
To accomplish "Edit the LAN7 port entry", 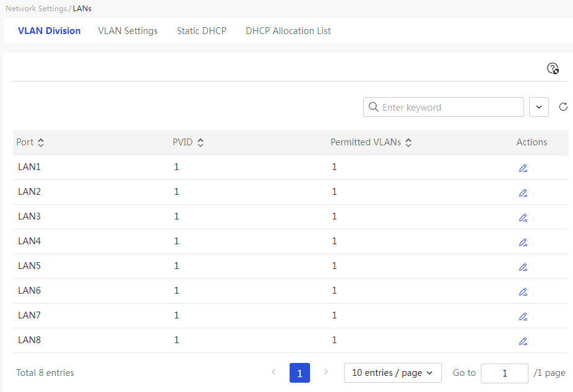I will pyautogui.click(x=523, y=317).
